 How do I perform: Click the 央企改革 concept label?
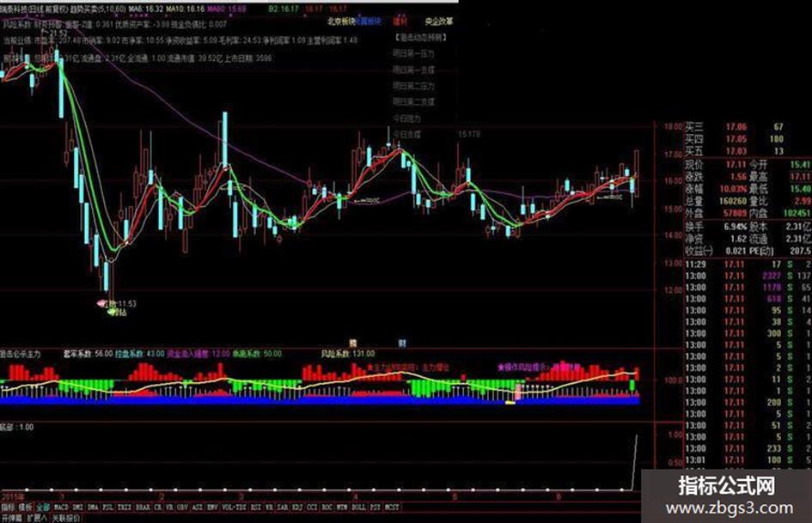(438, 21)
